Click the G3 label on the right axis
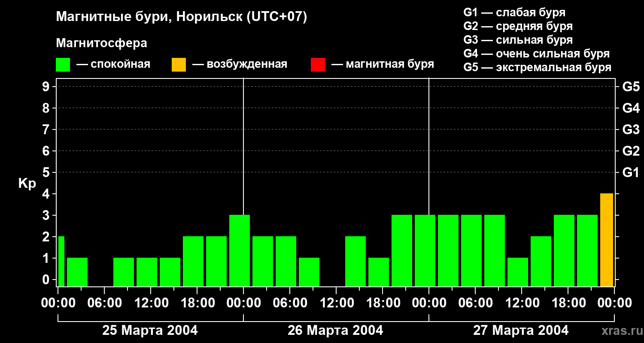Screen dimensions: 644x343 click(x=631, y=129)
